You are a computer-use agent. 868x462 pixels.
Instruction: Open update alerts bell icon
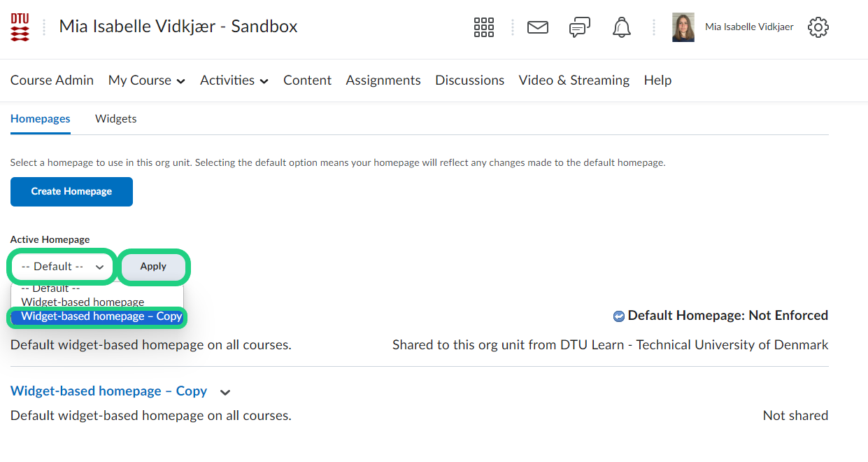click(x=621, y=27)
